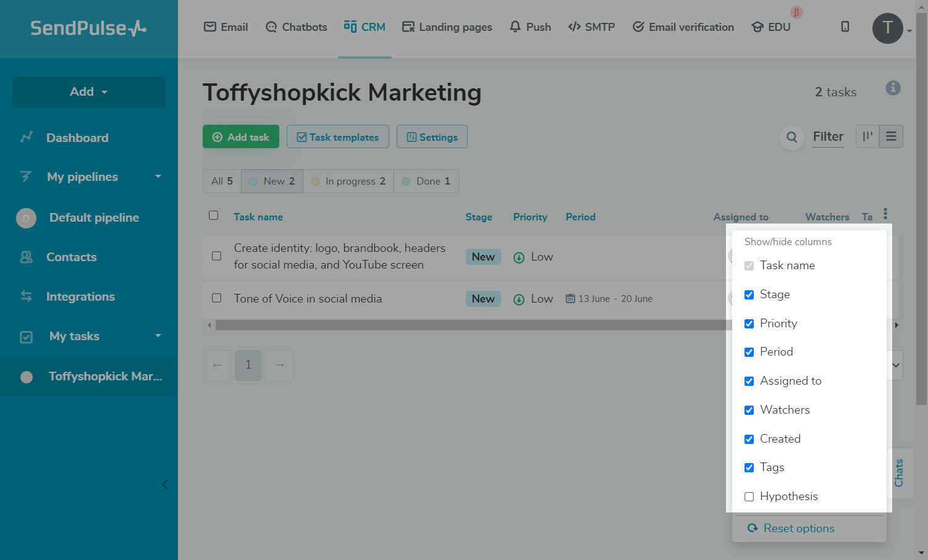Open the mobile device icon in header
The width and height of the screenshot is (928, 560).
[845, 27]
